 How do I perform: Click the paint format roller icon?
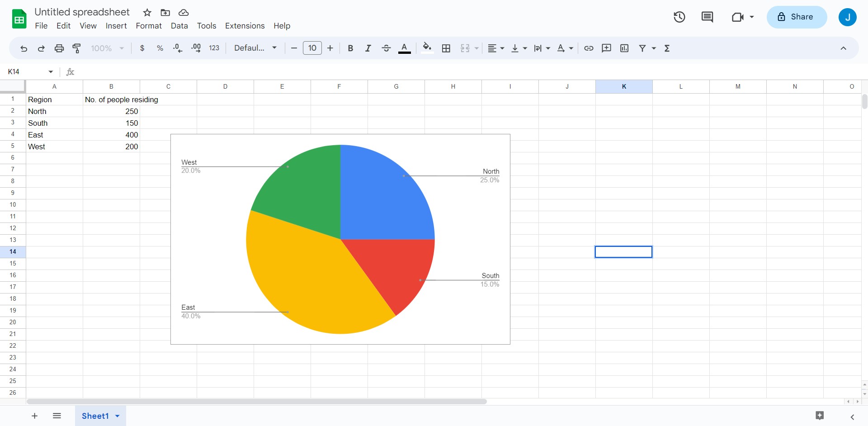[77, 48]
